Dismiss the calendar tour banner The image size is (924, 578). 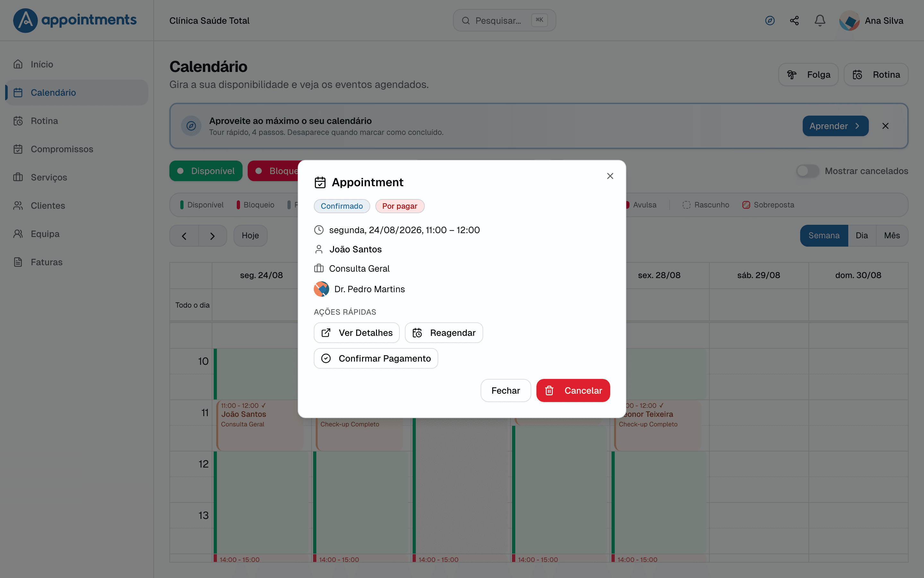point(886,126)
